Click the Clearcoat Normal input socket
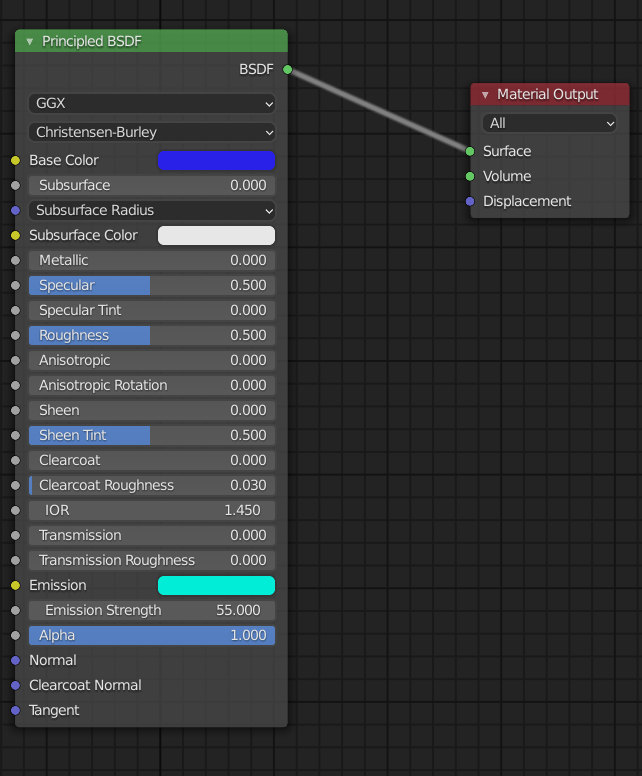Viewport: 642px width, 776px height. pyautogui.click(x=15, y=685)
